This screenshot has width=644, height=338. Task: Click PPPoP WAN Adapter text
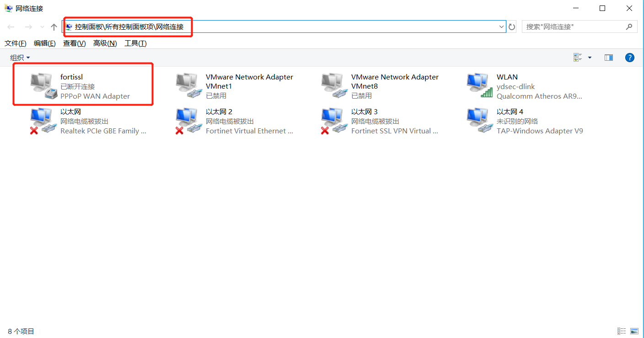pos(95,96)
